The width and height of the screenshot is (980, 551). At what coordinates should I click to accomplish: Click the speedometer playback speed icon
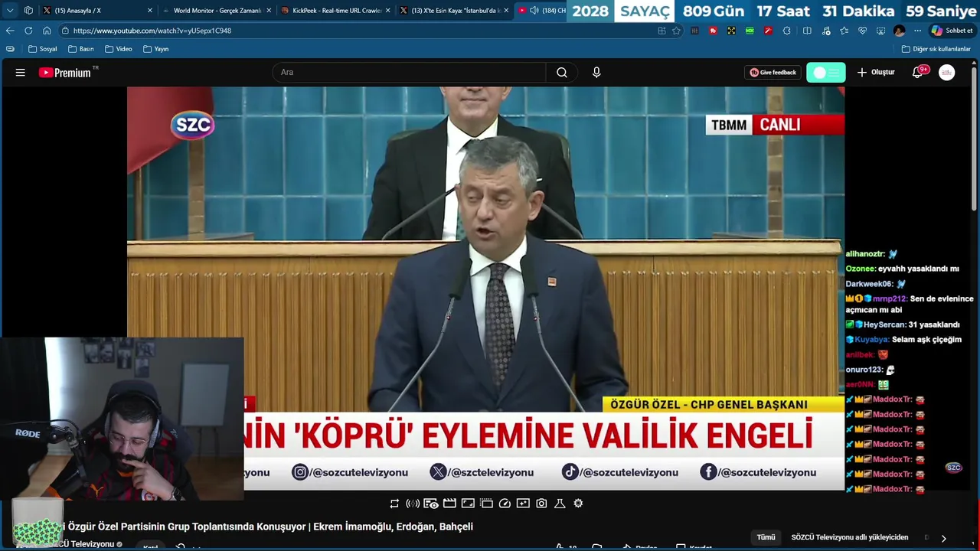(505, 504)
